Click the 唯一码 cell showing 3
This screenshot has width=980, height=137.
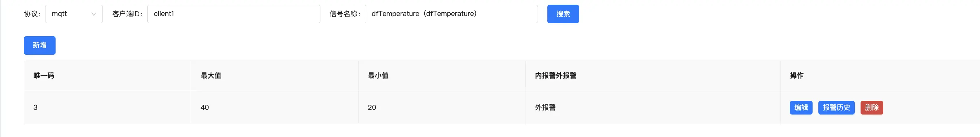point(108,108)
